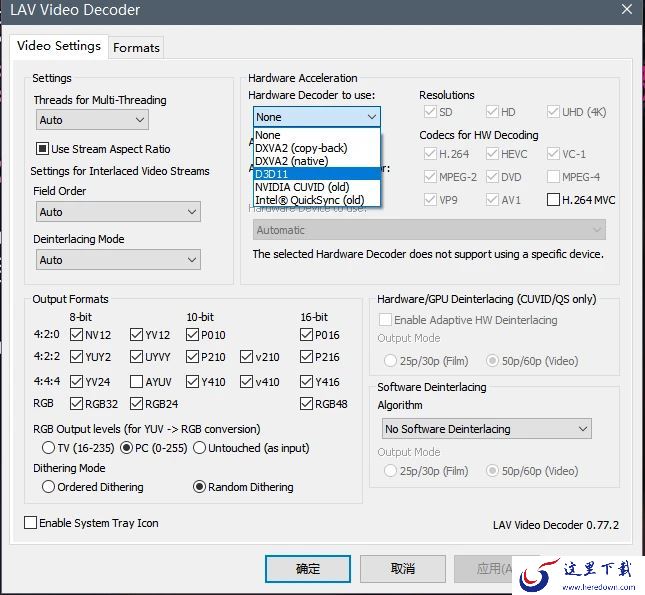Select the Video Settings tab
The image size is (645, 595).
59,46
